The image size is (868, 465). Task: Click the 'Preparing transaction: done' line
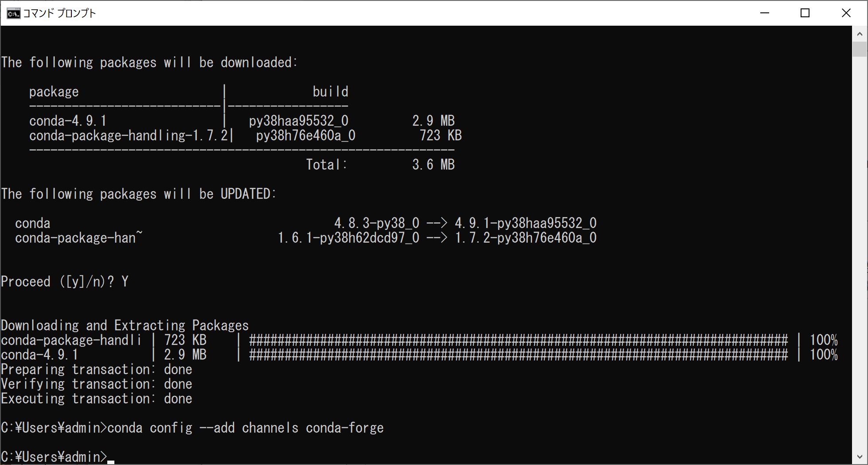(x=97, y=369)
